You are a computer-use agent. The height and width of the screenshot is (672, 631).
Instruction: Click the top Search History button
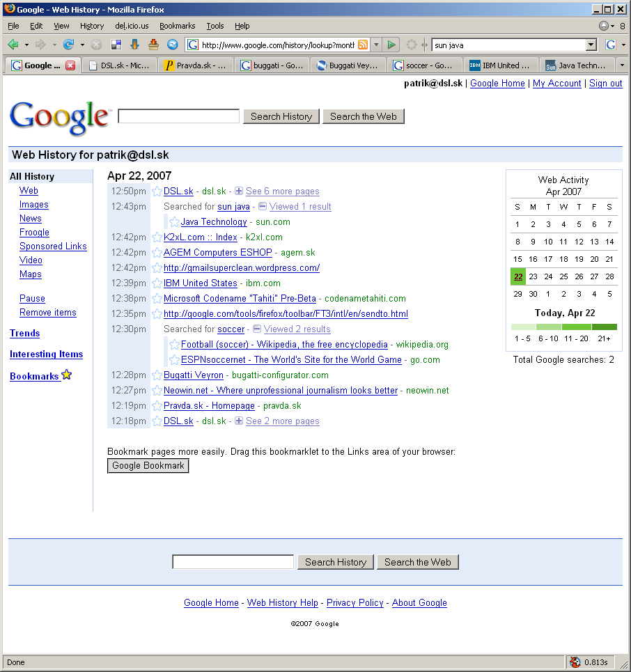click(x=281, y=116)
